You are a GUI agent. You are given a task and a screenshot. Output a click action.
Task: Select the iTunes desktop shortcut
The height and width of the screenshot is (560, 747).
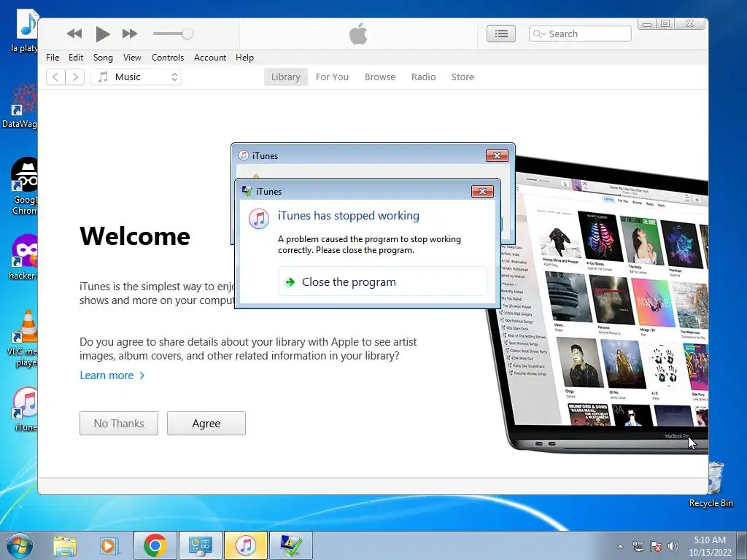25,409
